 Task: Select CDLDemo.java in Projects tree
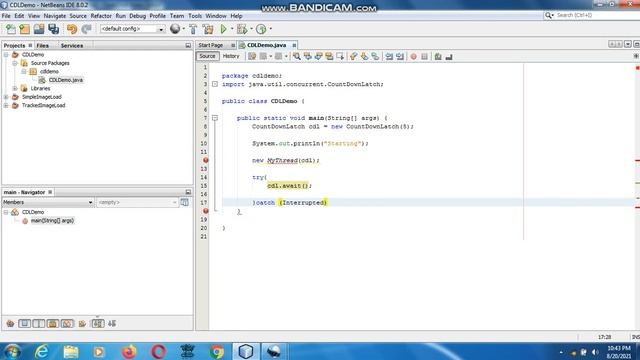click(x=66, y=80)
